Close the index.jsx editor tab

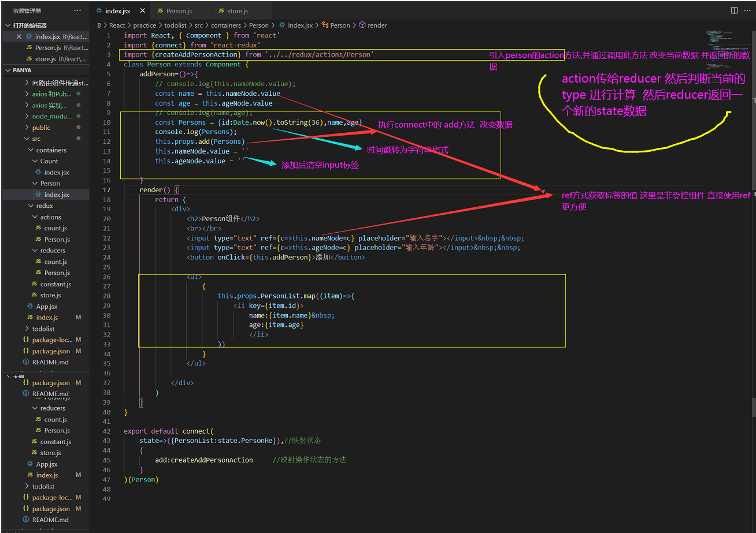(142, 11)
